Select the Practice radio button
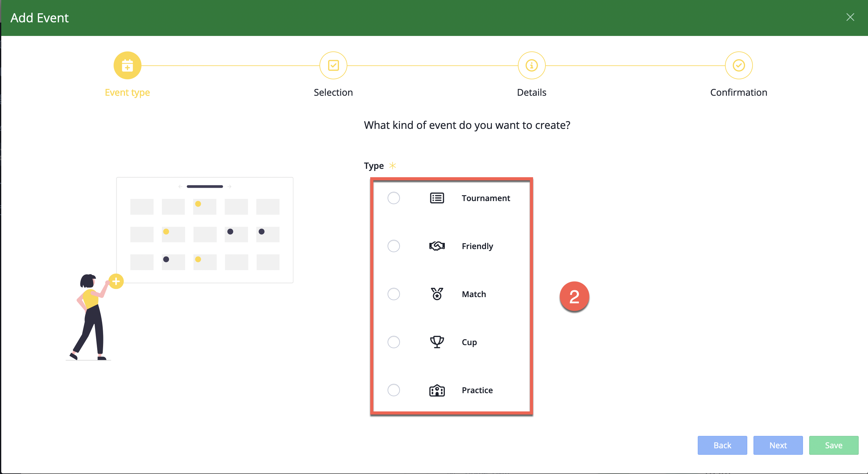Screen dimensions: 868x474 tap(393, 390)
